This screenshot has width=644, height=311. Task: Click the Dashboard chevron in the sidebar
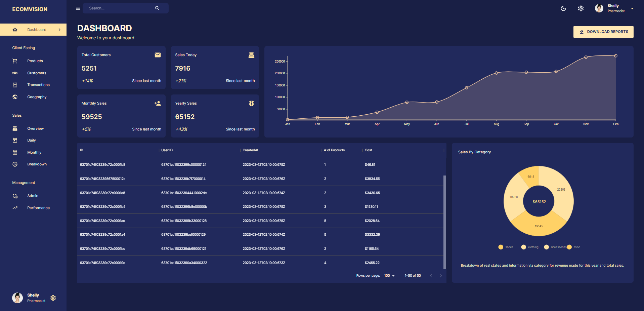[x=59, y=30]
